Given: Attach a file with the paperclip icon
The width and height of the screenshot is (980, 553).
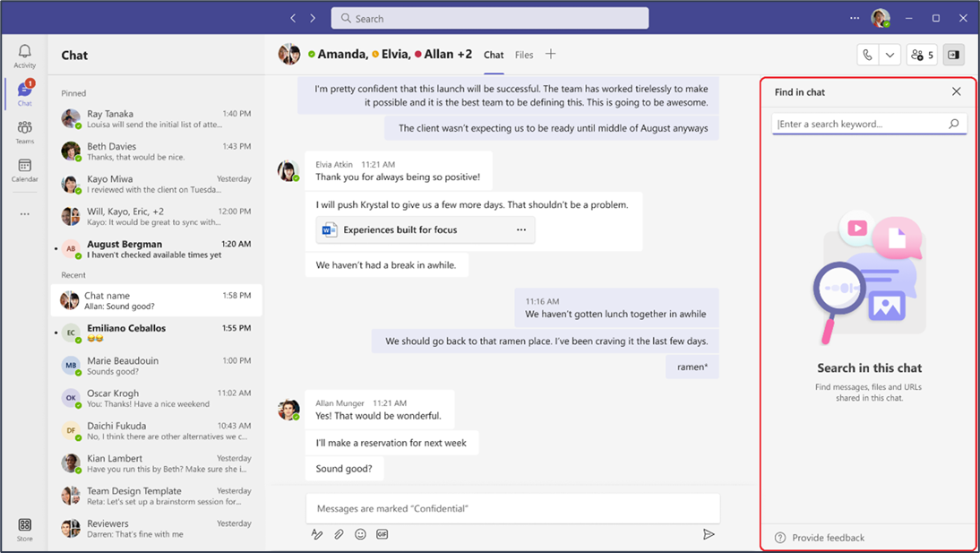Looking at the screenshot, I should (x=339, y=534).
